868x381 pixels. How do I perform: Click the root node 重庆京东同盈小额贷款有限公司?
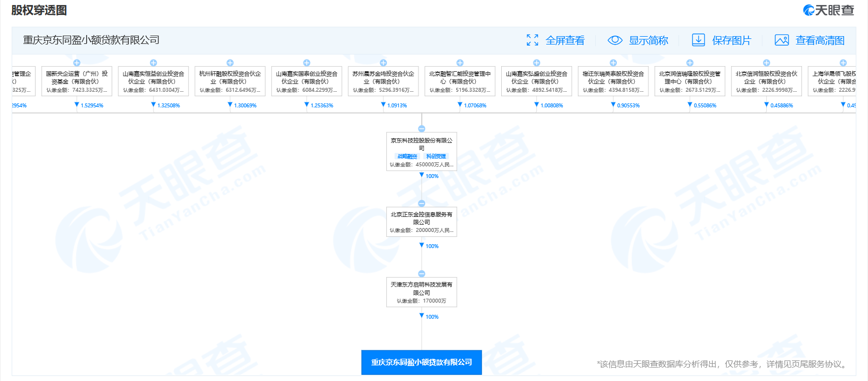[x=422, y=362]
